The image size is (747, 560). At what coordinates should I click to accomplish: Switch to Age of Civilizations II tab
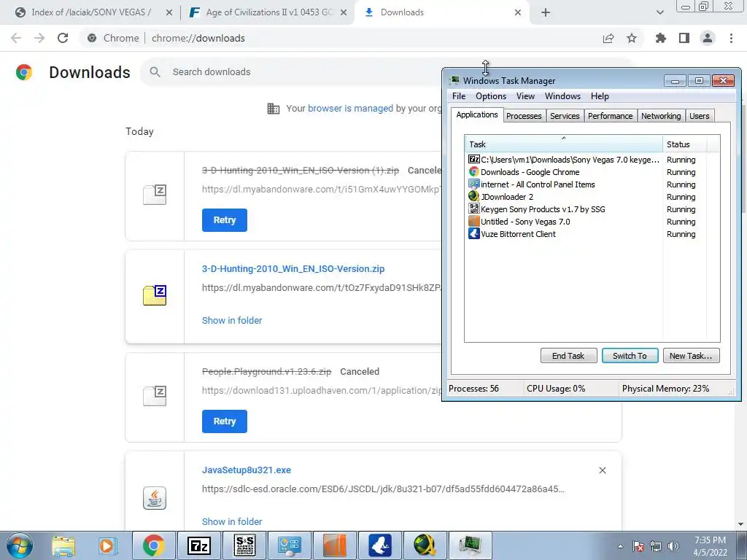[x=268, y=12]
